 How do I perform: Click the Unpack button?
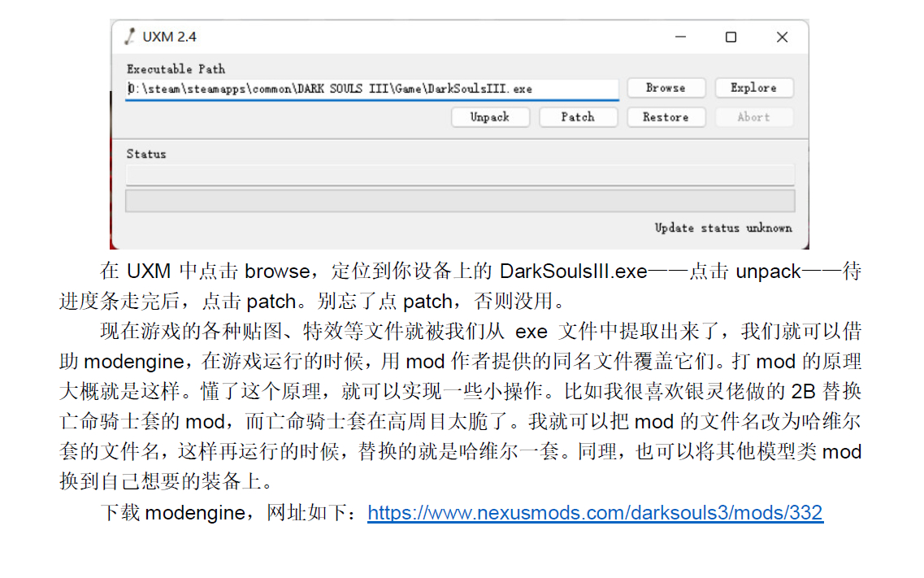pos(490,117)
